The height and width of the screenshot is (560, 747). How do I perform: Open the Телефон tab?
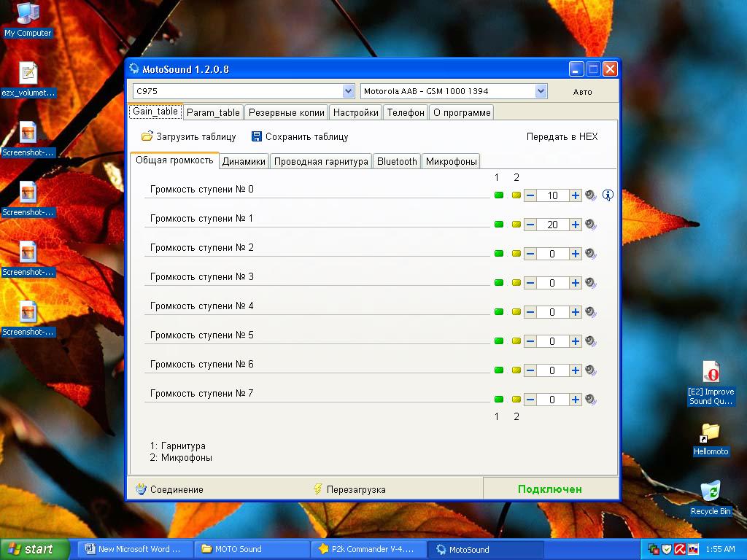pos(406,112)
